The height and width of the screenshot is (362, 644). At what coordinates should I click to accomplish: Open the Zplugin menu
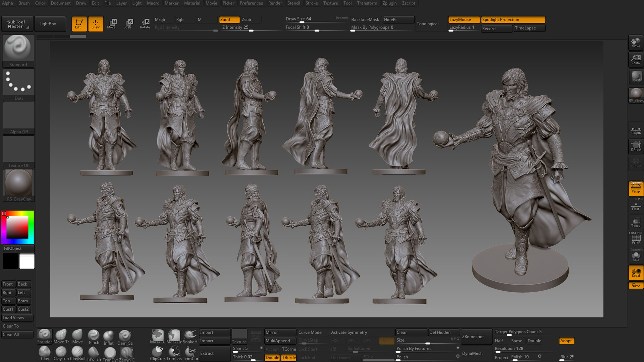pyautogui.click(x=389, y=3)
